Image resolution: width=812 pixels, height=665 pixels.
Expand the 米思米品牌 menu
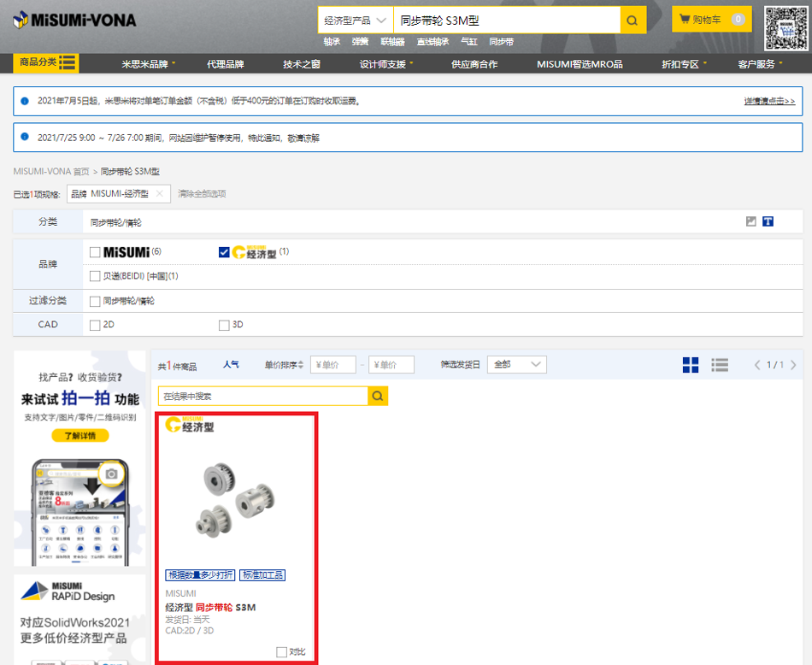(149, 64)
